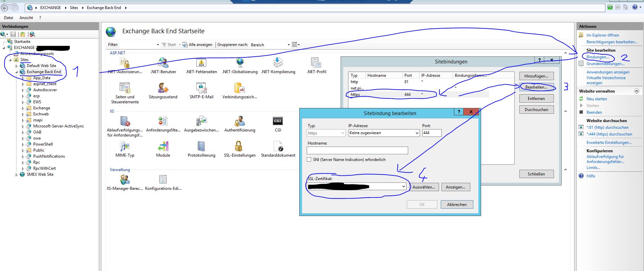Open the Datei menu
The width and height of the screenshot is (644, 271).
[8, 18]
